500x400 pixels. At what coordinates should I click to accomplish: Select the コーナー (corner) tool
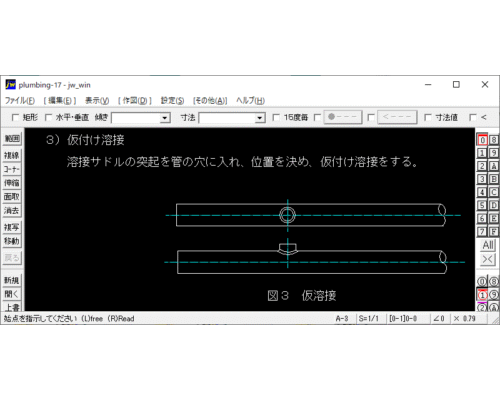pos(12,169)
